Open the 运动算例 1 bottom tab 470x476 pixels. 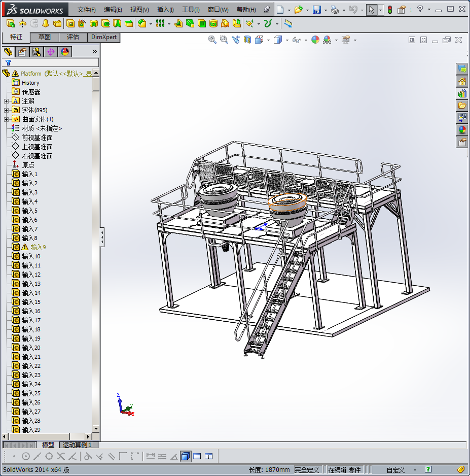click(x=77, y=445)
